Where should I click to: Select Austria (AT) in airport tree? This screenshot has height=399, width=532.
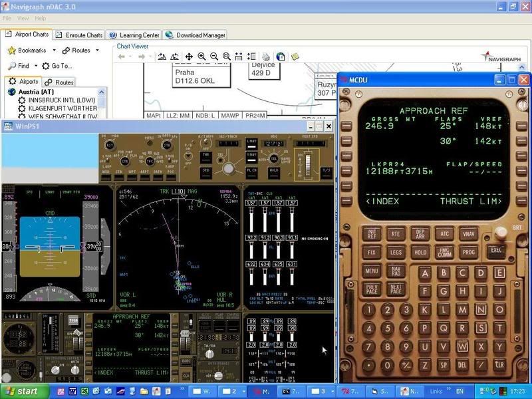(36, 92)
